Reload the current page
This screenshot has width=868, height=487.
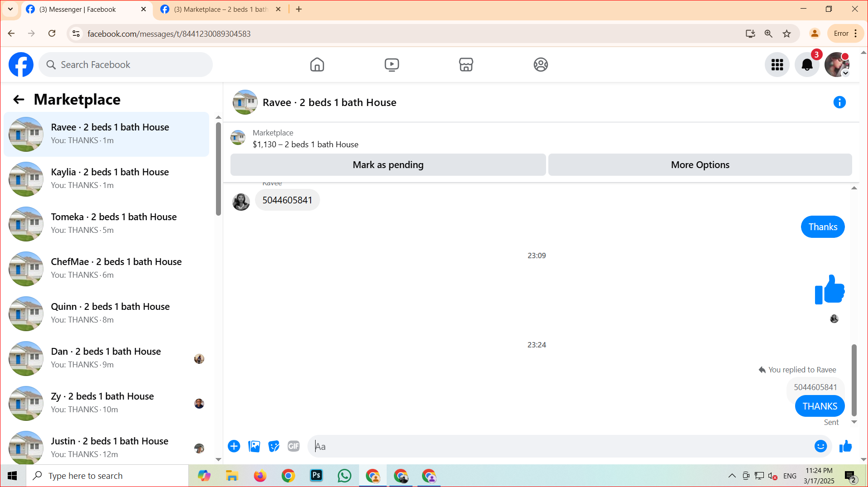52,34
